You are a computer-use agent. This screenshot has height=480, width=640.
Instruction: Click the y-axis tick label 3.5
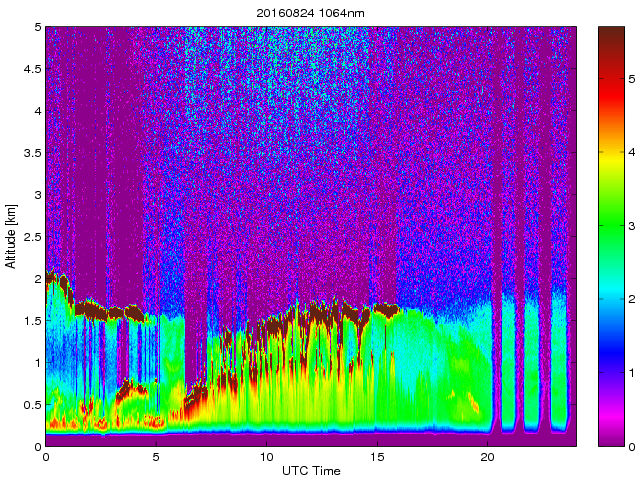(x=32, y=153)
